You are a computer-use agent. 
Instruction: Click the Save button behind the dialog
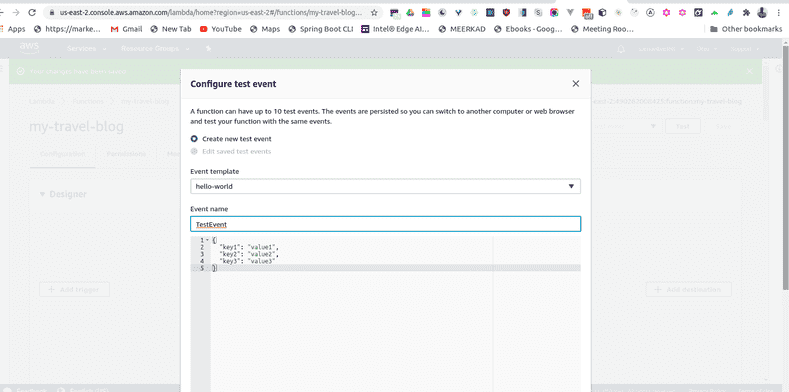point(723,126)
